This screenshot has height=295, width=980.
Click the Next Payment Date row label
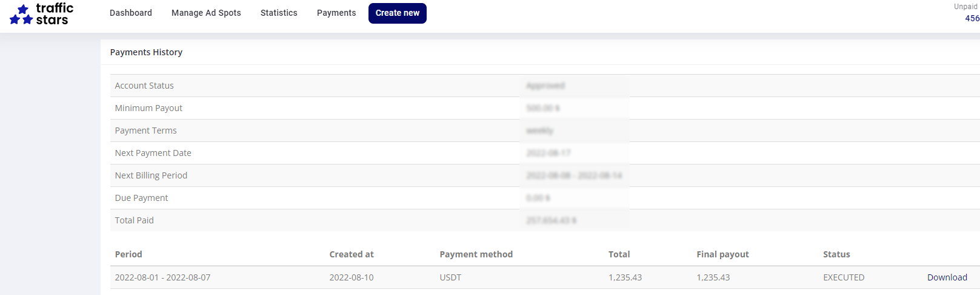[153, 153]
